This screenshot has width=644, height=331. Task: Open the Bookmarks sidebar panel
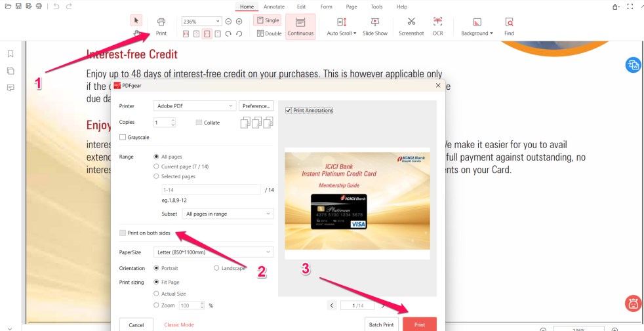tap(10, 54)
